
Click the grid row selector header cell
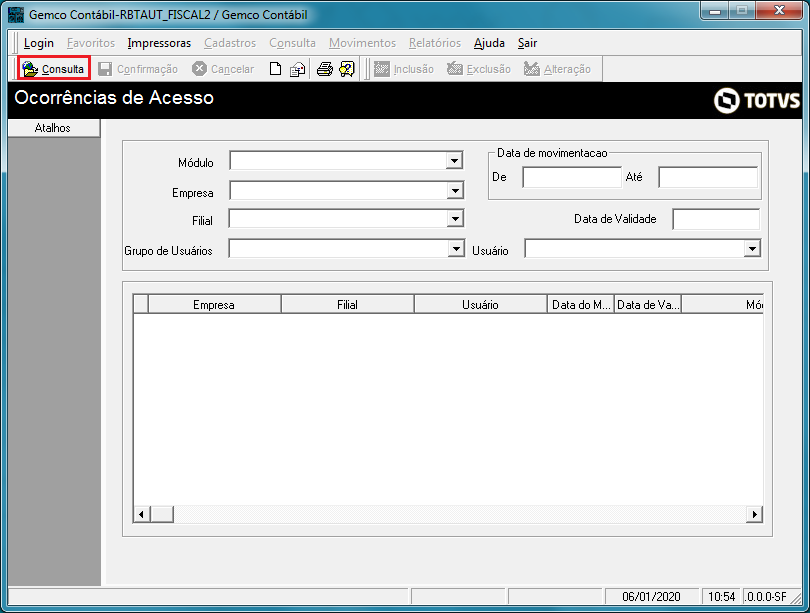tap(141, 304)
